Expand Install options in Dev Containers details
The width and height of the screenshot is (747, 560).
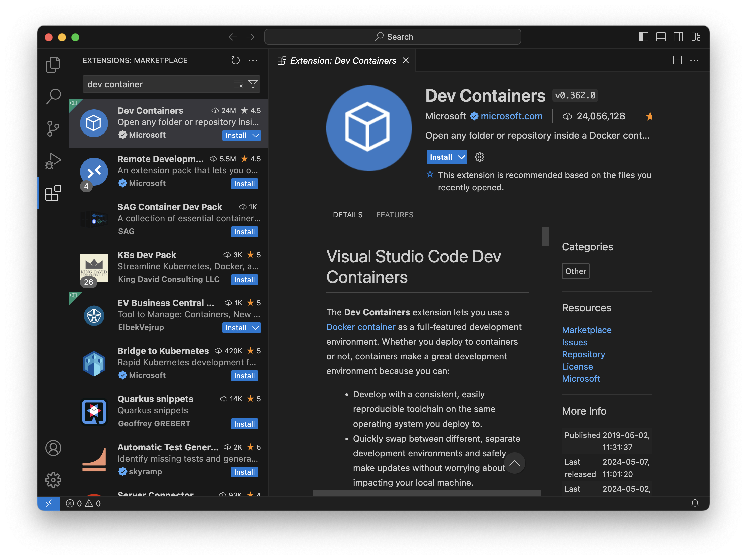[462, 157]
